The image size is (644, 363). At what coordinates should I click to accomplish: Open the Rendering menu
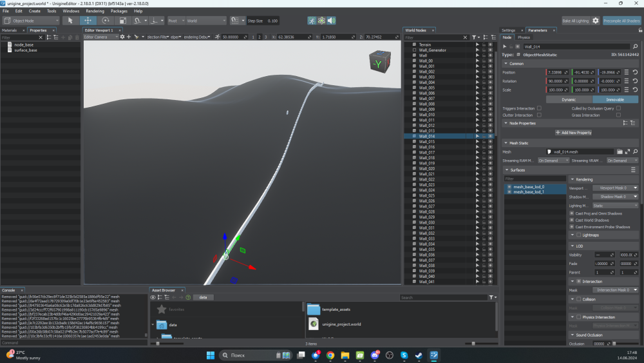tap(95, 11)
